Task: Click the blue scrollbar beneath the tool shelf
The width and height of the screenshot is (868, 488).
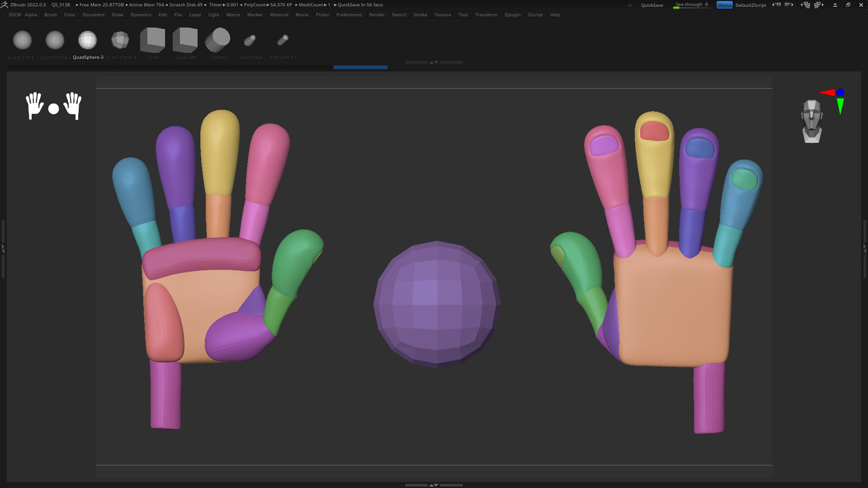Action: coord(360,67)
